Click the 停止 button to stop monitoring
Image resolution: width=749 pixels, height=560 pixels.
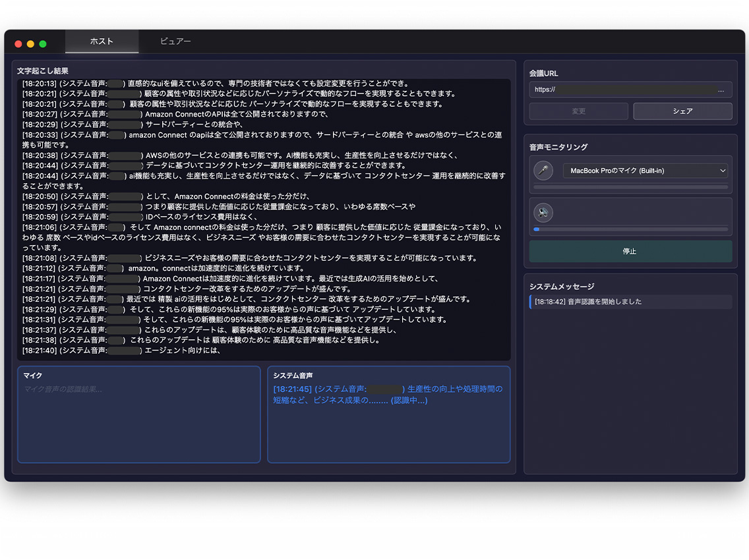(x=630, y=252)
